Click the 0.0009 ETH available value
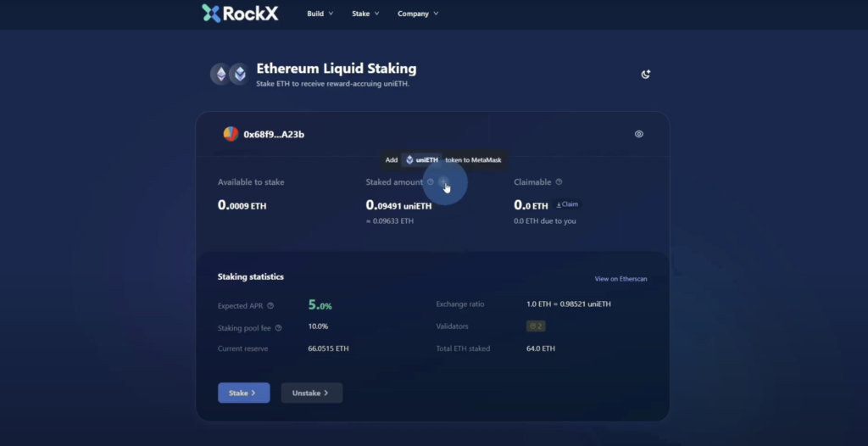The height and width of the screenshot is (446, 868). click(242, 205)
